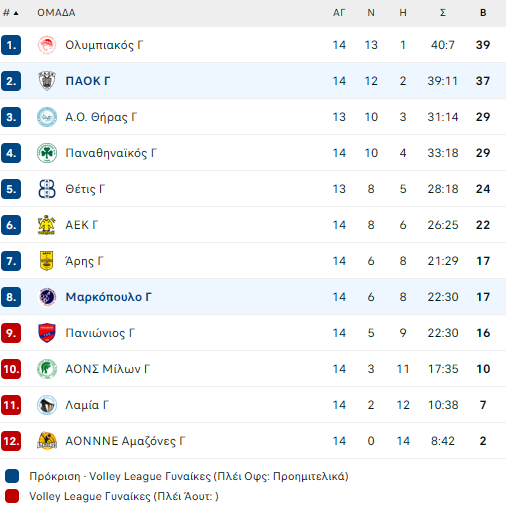Open the ΑΟΝΣ Μίλων Γ team link
Viewport: 506px width, 506px height.
click(x=107, y=369)
